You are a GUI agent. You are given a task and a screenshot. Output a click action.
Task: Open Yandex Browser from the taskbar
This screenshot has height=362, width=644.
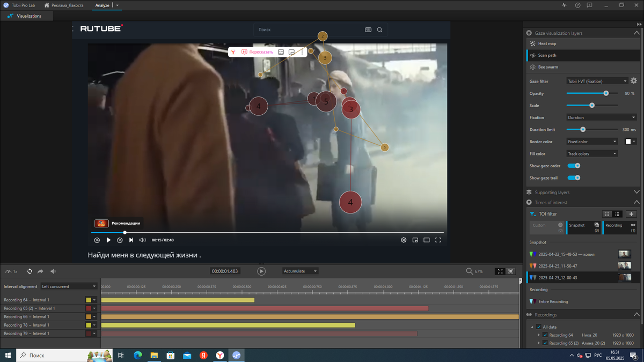click(220, 355)
